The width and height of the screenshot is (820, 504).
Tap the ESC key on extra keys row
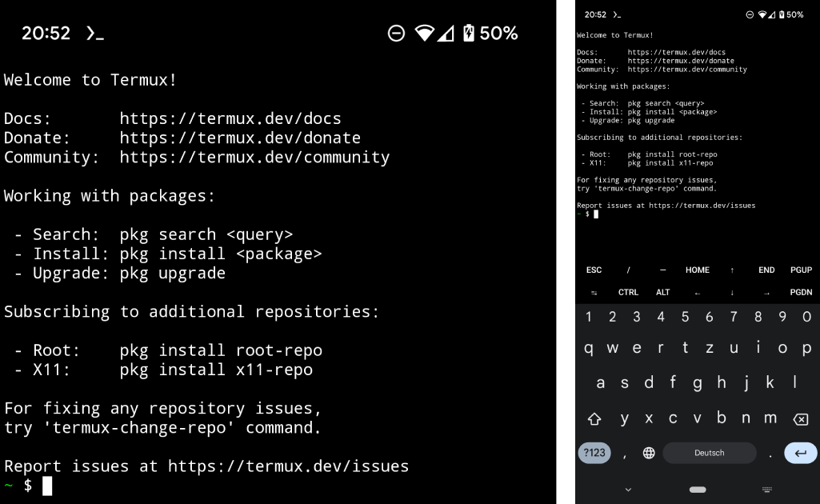594,270
